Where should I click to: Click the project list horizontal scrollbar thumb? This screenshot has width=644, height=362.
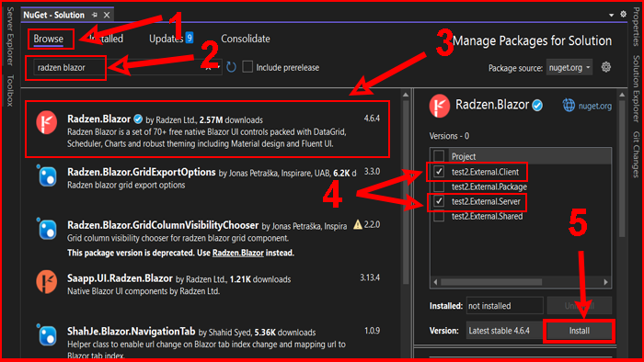click(x=491, y=282)
